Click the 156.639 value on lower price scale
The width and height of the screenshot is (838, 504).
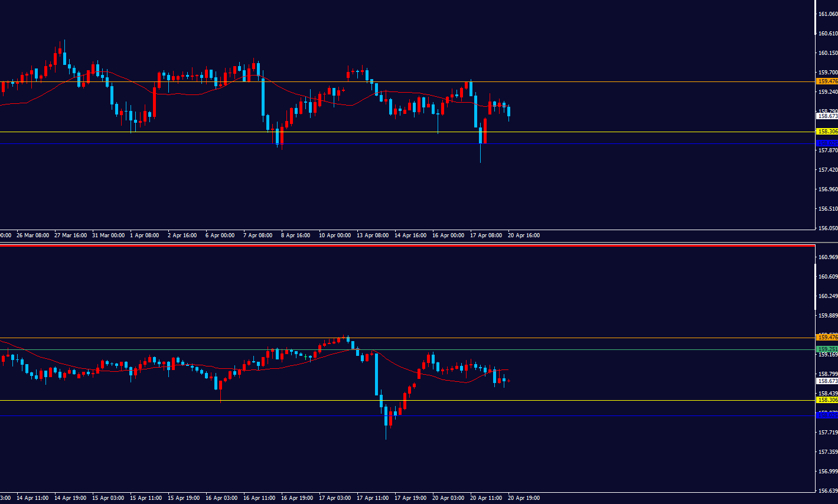tap(827, 491)
